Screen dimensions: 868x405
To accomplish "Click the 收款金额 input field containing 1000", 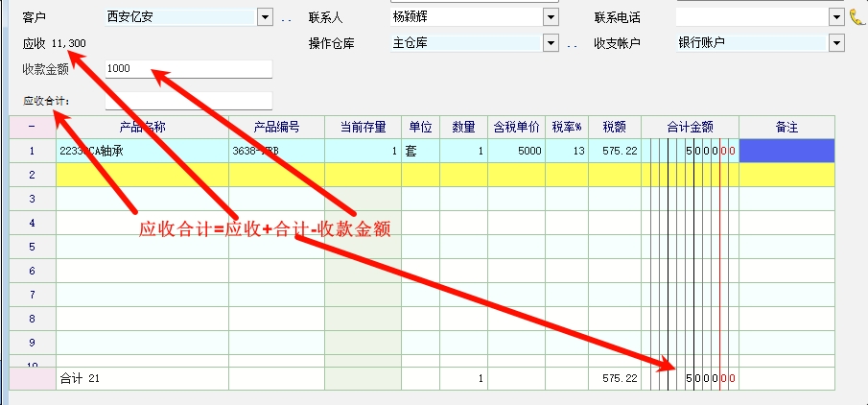I will [188, 69].
